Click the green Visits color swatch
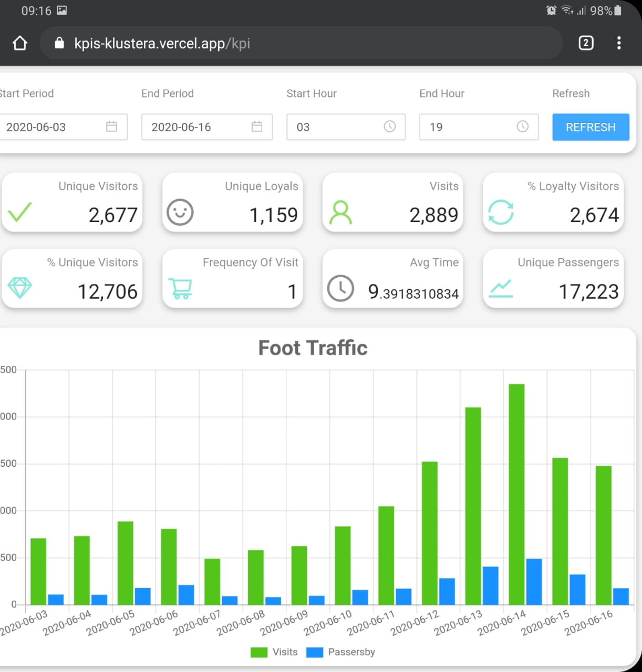This screenshot has height=672, width=642. tap(260, 652)
